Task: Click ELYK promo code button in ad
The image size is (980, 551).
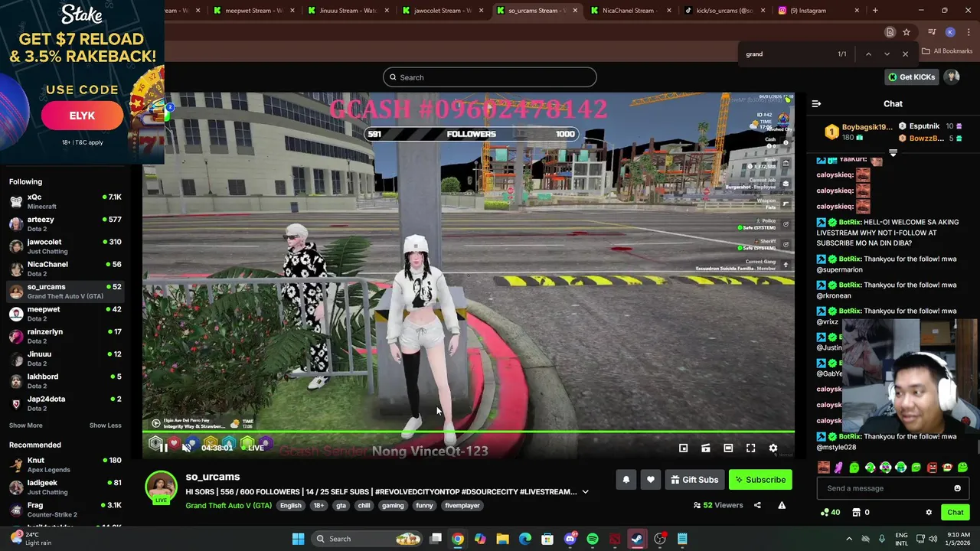Action: (82, 116)
